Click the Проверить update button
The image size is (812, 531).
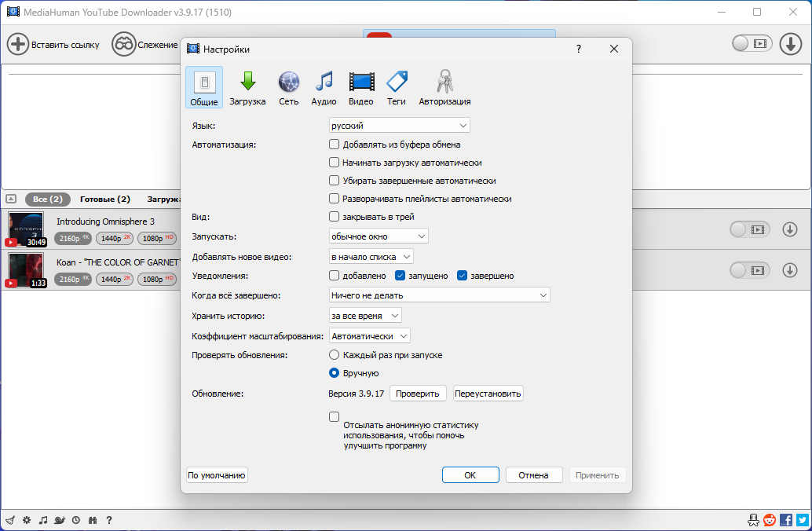(x=418, y=394)
